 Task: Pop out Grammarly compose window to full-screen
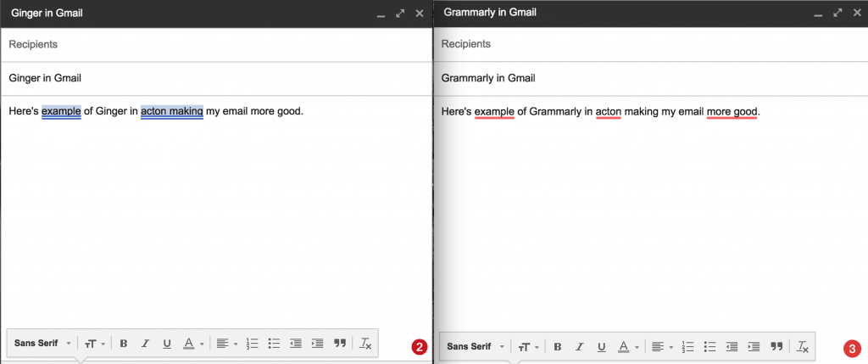pos(837,12)
